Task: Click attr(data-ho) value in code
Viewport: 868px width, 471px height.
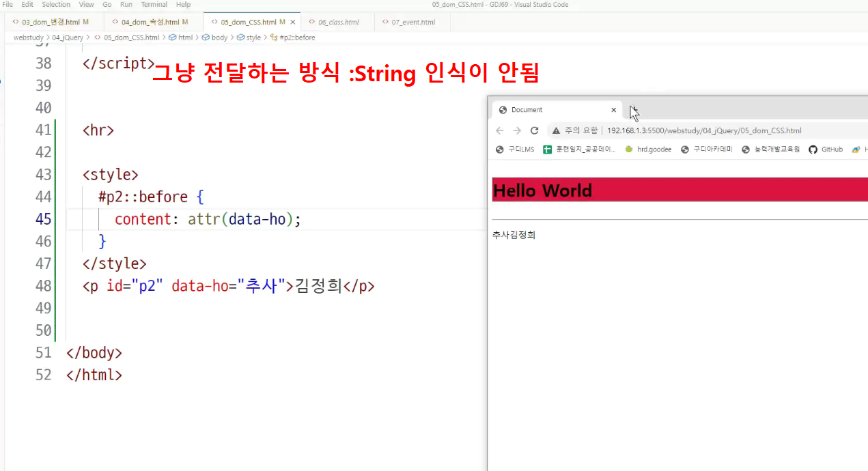Action: point(242,219)
